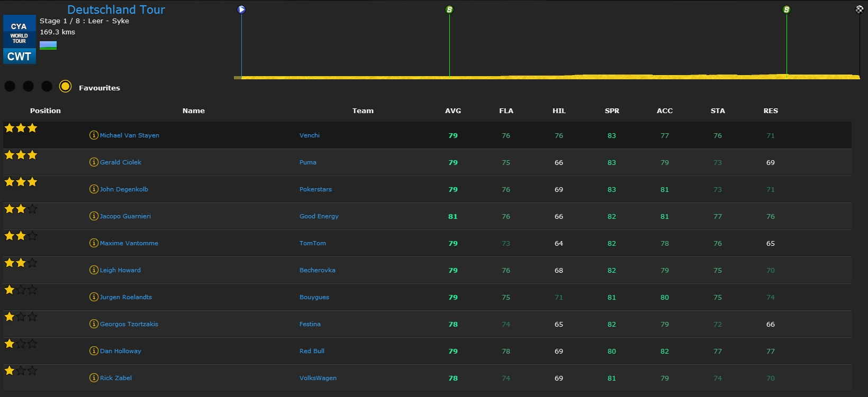
Task: Open team Puma
Action: point(308,162)
